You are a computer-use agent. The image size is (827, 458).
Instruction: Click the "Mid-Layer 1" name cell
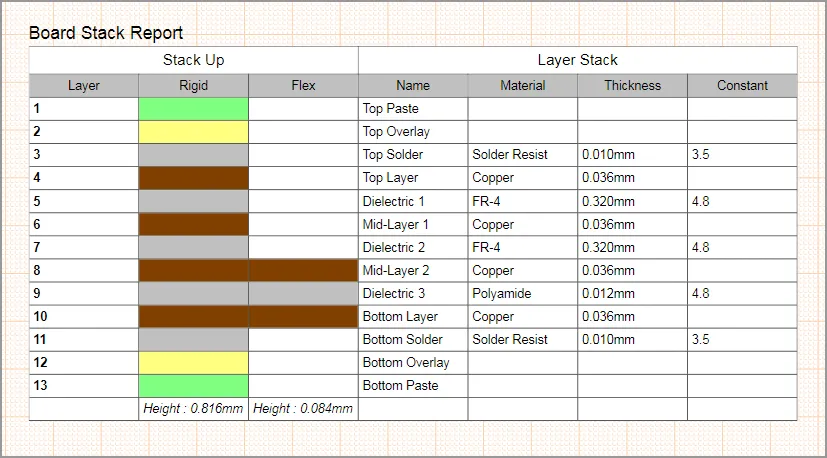tap(413, 224)
